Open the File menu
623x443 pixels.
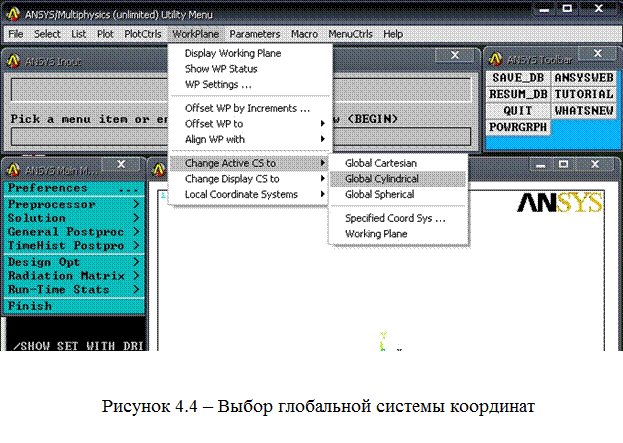point(16,34)
